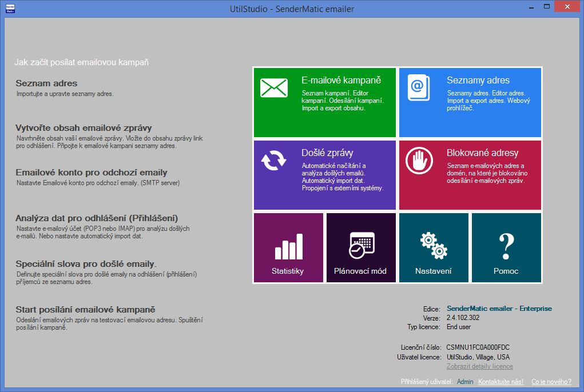This screenshot has width=584, height=392.
Task: Open 'Emailové konto pro odchozí emaily' step
Action: pyautogui.click(x=92, y=173)
